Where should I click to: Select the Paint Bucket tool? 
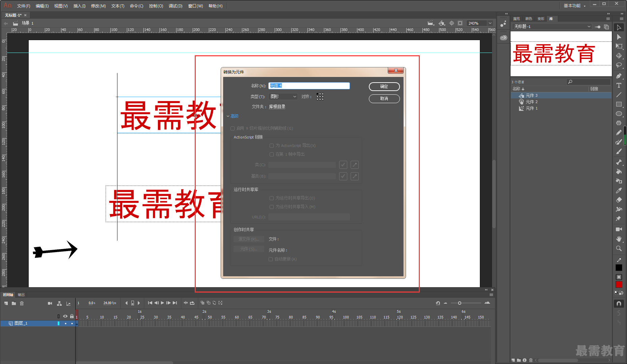pyautogui.click(x=619, y=172)
